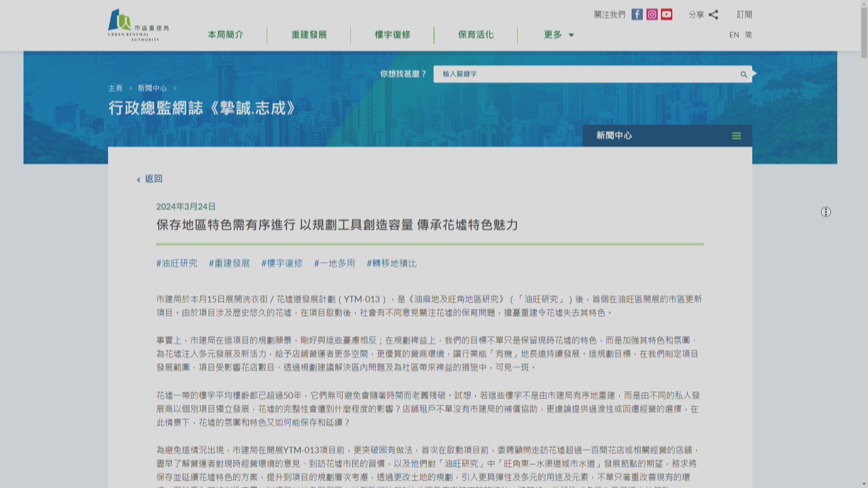868x488 pixels.
Task: Click the #油旺研究 hashtag link
Action: 176,263
